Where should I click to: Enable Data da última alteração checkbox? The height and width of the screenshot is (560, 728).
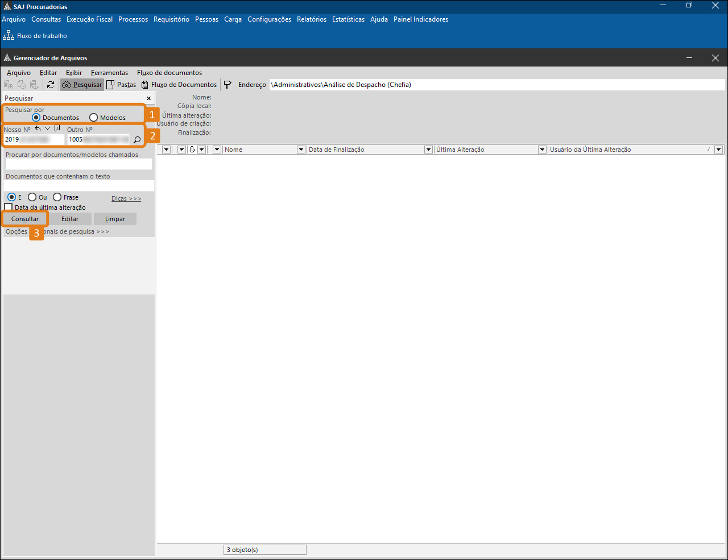pyautogui.click(x=9, y=208)
